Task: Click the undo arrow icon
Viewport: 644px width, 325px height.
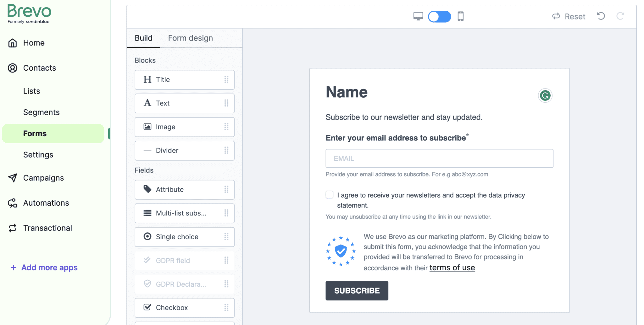Action: pos(601,16)
